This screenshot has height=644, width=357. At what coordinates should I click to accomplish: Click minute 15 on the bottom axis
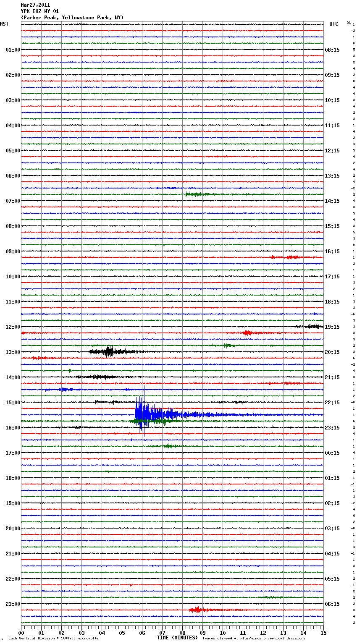click(x=323, y=633)
